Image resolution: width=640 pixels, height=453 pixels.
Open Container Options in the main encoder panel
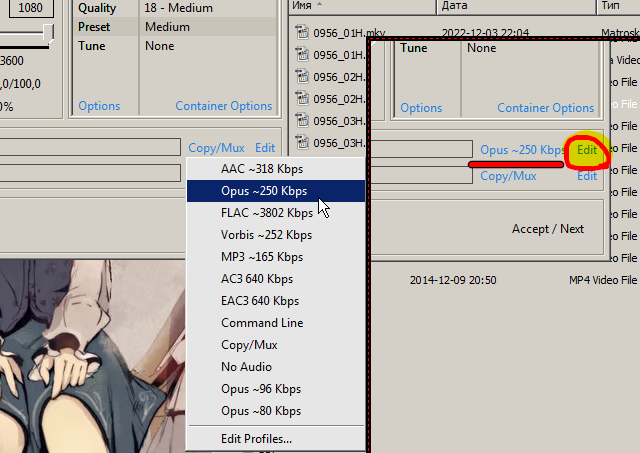pos(224,106)
